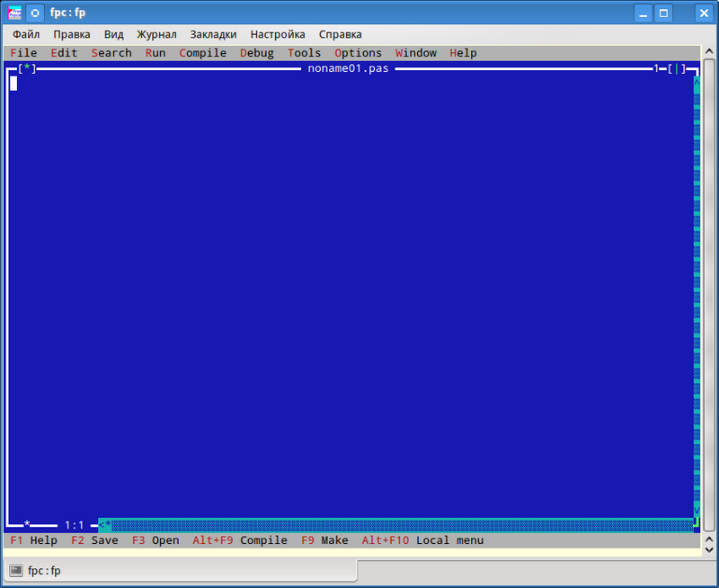Open the Run menu
The width and height of the screenshot is (719, 588).
point(155,53)
